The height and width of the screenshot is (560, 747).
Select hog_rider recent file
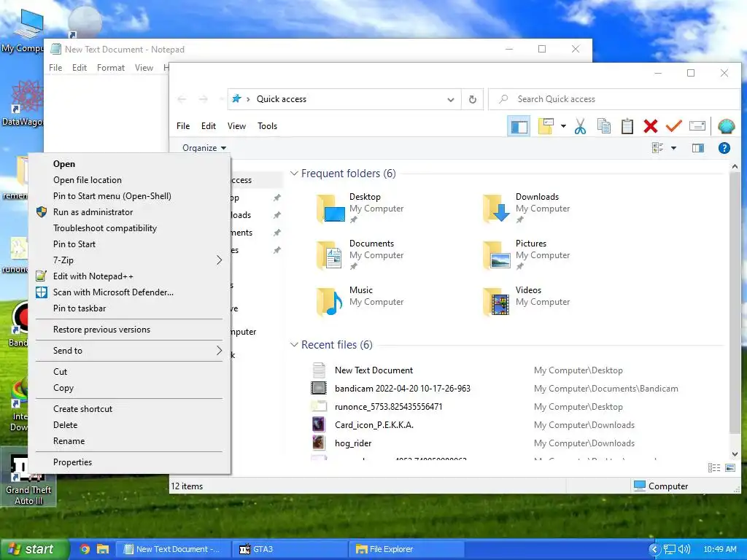[x=353, y=443]
